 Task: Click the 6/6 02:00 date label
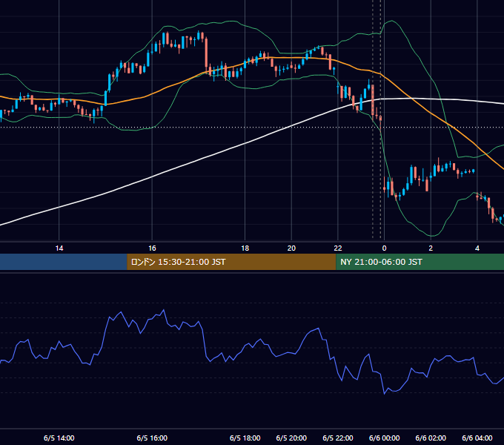(431, 438)
